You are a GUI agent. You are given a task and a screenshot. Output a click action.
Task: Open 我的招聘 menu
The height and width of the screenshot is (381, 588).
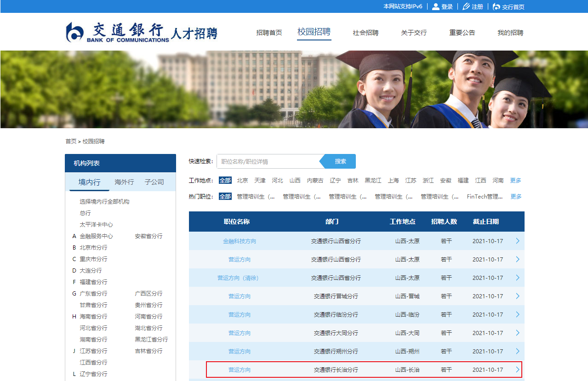510,33
